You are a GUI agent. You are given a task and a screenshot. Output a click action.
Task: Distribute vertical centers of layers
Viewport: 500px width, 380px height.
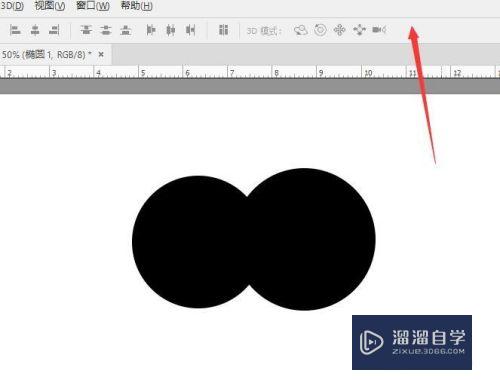(x=106, y=30)
